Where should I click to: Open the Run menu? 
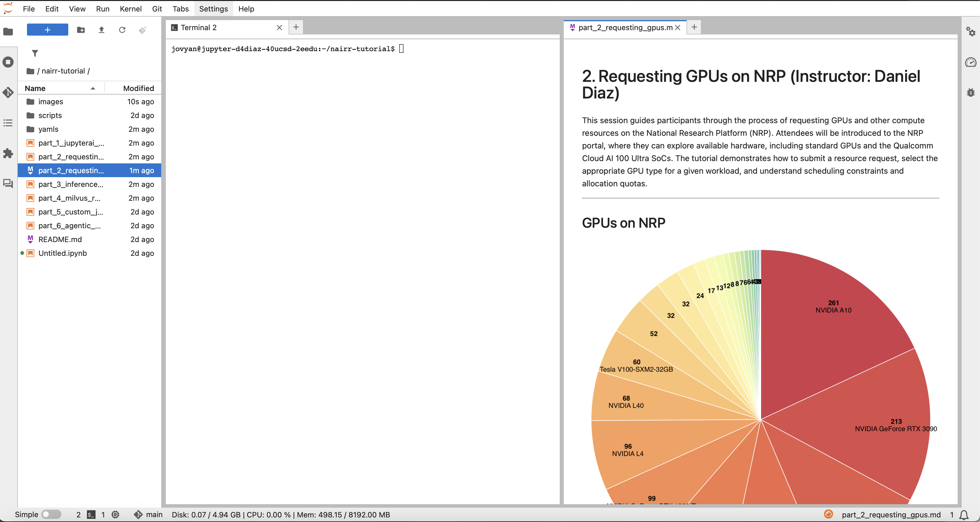click(103, 9)
